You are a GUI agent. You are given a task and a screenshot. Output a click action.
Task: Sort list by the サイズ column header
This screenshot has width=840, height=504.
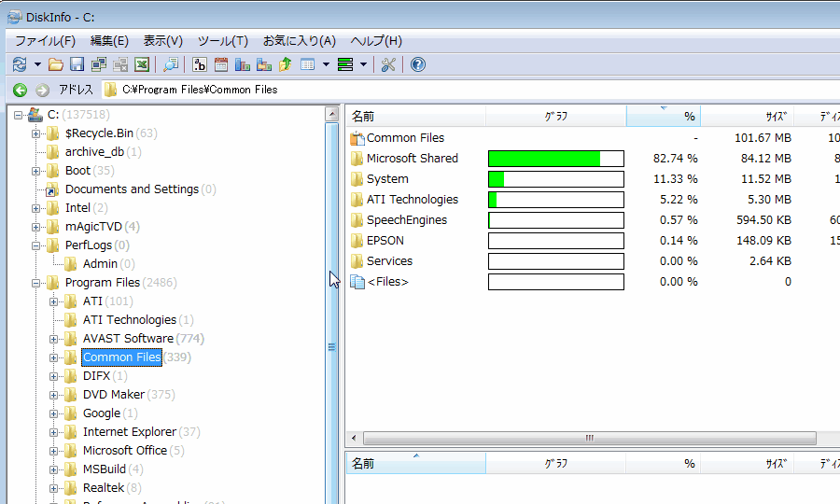click(x=775, y=117)
